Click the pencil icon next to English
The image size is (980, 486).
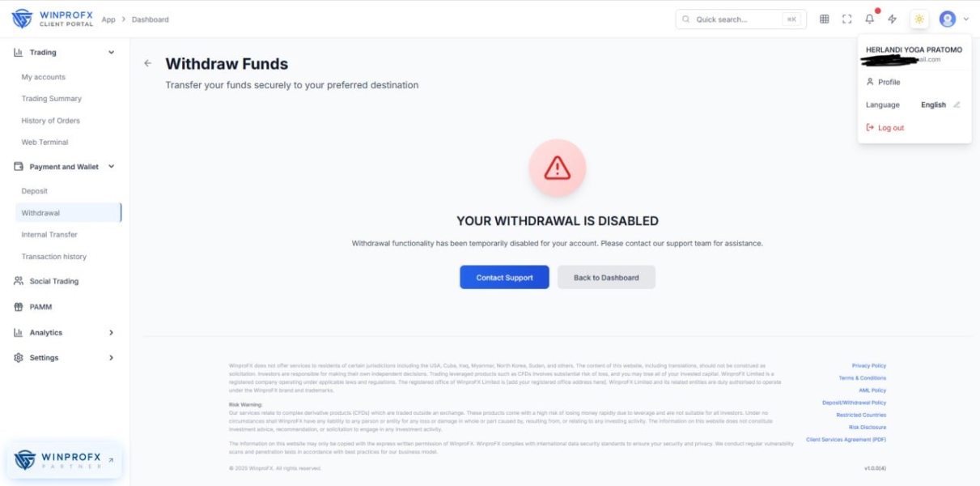[957, 104]
